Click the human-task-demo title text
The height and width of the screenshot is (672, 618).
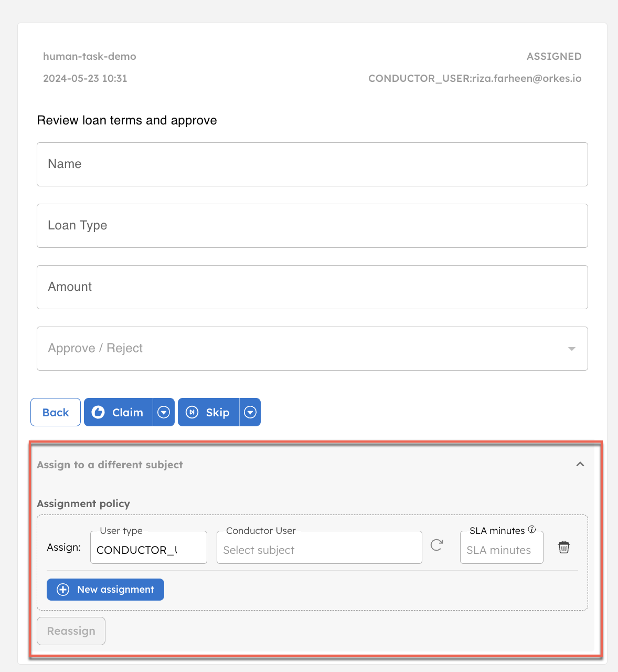90,56
